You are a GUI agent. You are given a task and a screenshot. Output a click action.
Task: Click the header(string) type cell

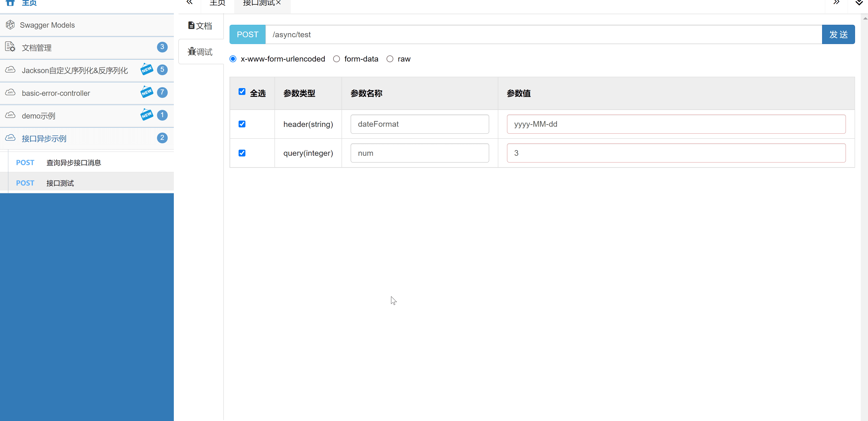[x=308, y=124]
